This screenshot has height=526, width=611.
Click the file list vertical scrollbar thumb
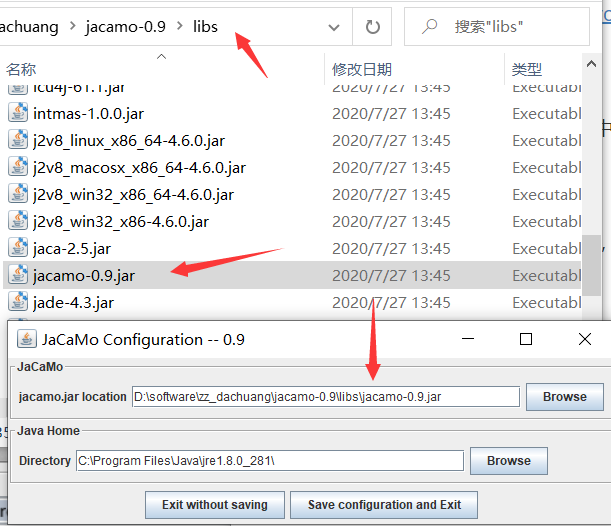tap(591, 265)
